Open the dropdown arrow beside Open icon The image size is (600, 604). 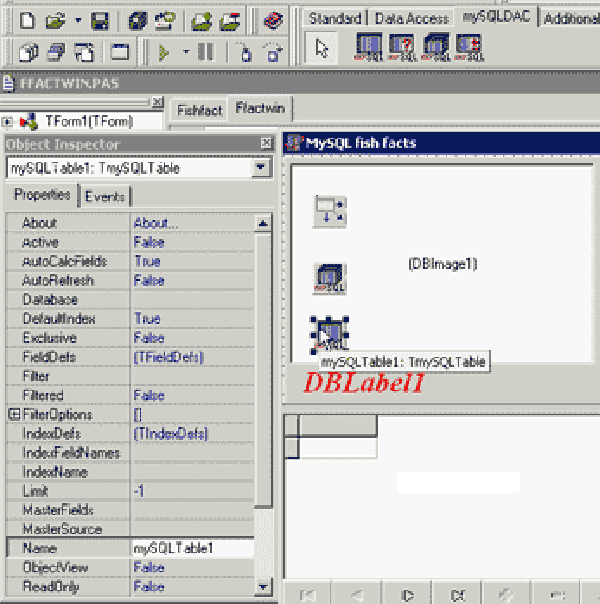click(x=78, y=20)
